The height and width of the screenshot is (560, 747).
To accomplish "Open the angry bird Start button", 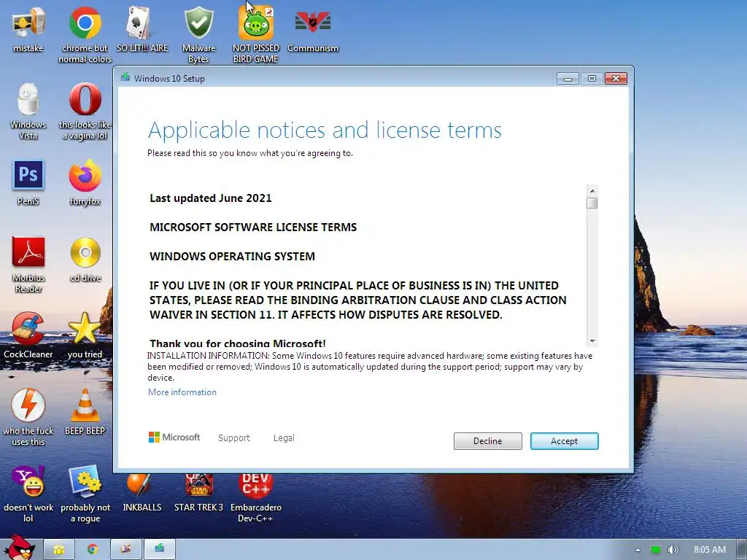I will click(x=18, y=548).
